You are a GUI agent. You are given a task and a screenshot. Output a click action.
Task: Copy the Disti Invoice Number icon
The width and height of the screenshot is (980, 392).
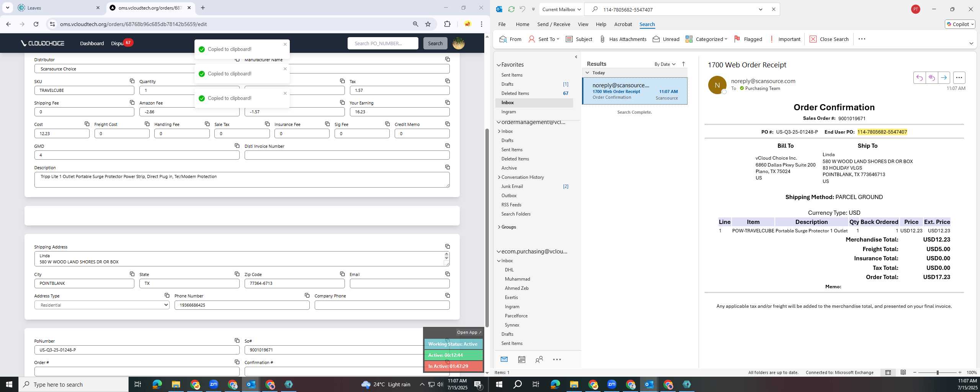point(448,145)
